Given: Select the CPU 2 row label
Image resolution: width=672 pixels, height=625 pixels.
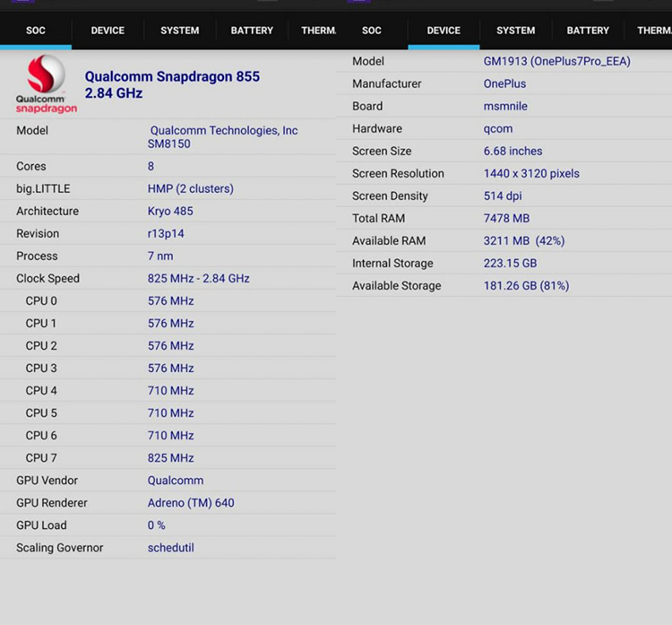Looking at the screenshot, I should 41,346.
